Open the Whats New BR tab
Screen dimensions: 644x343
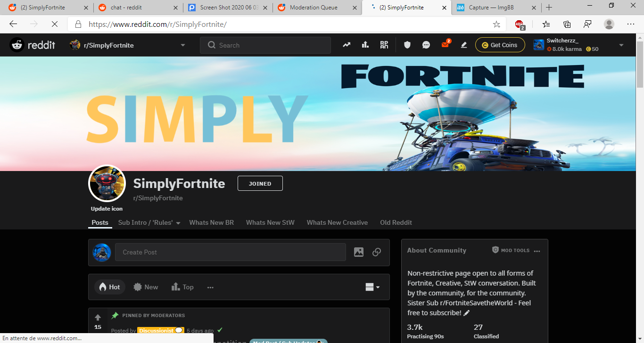(212, 222)
